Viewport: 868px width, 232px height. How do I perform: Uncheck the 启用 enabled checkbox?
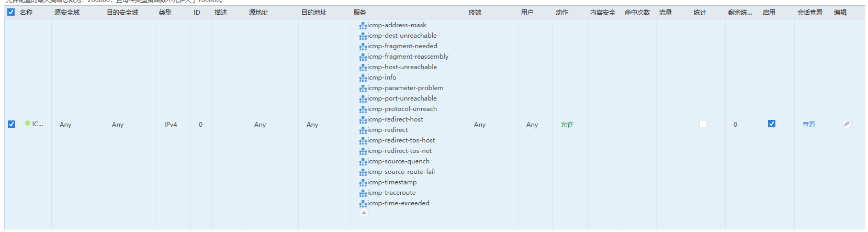(x=772, y=124)
